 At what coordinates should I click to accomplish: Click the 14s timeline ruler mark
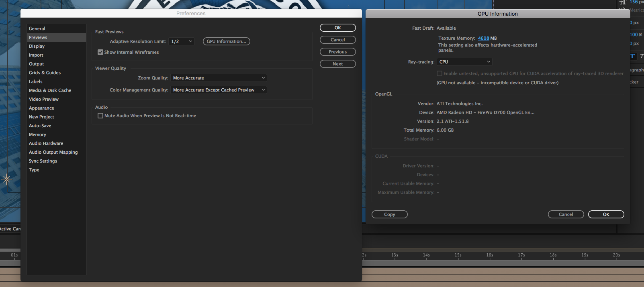click(x=426, y=255)
